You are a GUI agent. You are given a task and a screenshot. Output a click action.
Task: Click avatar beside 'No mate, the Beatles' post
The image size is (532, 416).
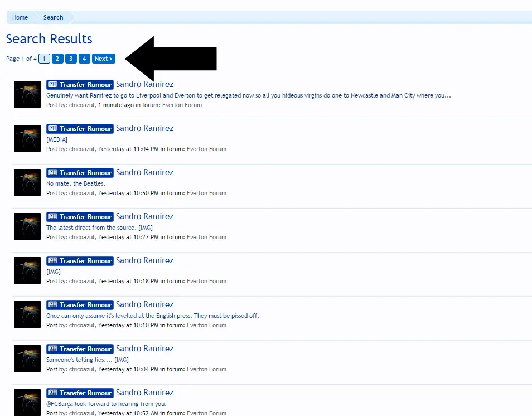coord(27,182)
